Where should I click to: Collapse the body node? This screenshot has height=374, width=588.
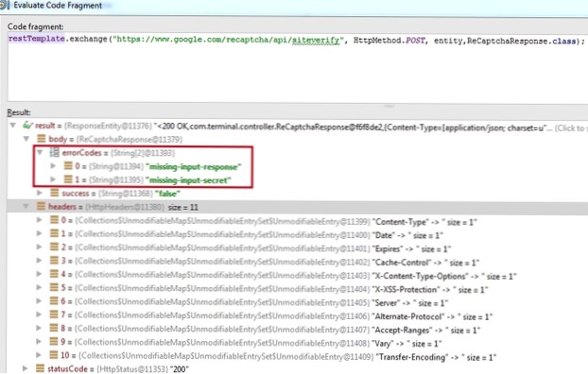(x=26, y=139)
